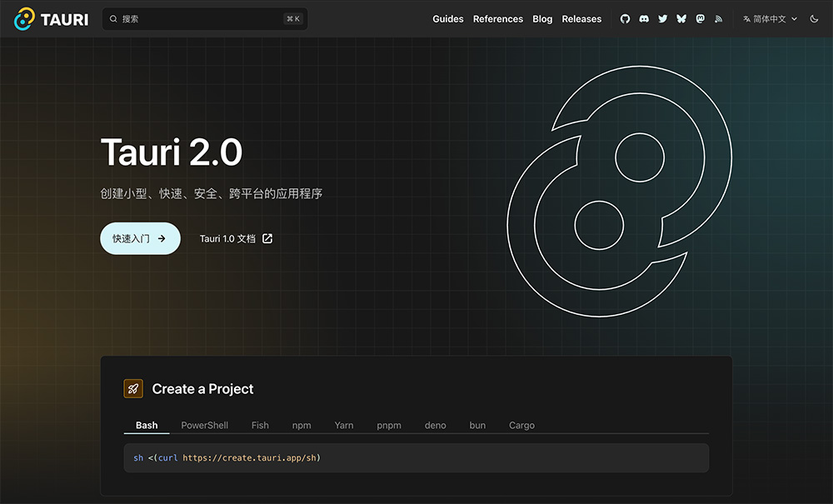833x504 pixels.
Task: Switch to the pnpm tab
Action: click(389, 425)
